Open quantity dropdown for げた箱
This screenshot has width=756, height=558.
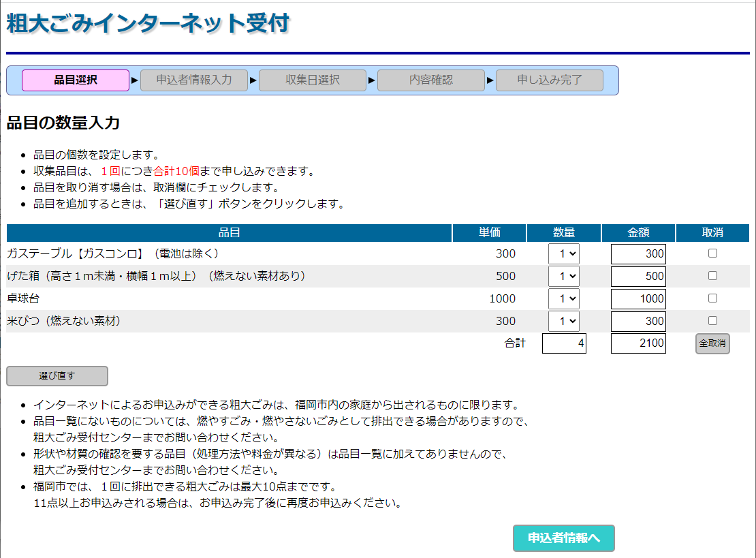[x=564, y=277]
